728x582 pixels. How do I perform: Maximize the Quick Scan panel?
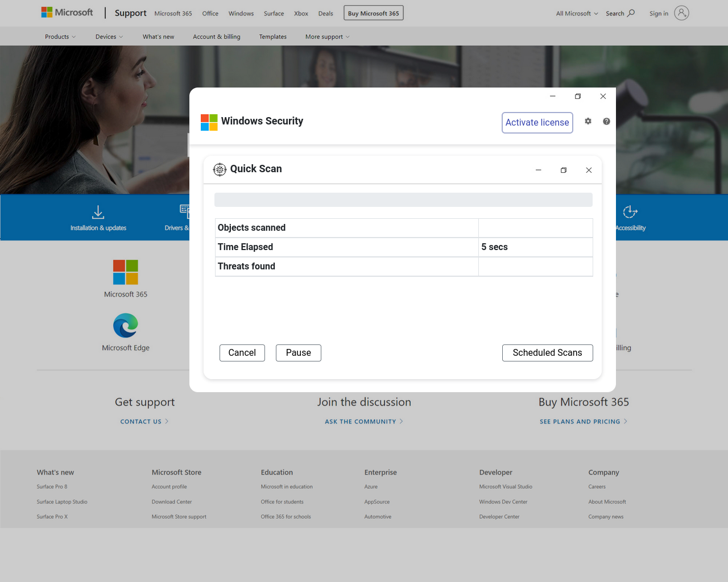[x=564, y=170]
